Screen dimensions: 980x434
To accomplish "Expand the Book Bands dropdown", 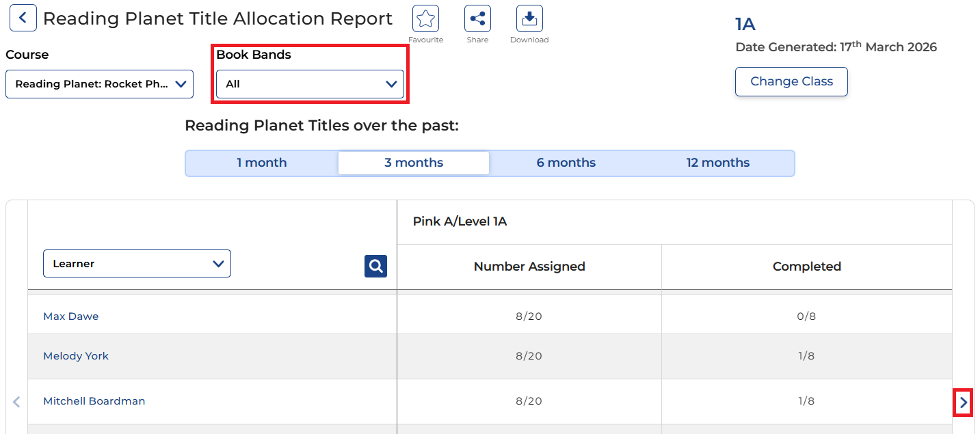I will [310, 84].
